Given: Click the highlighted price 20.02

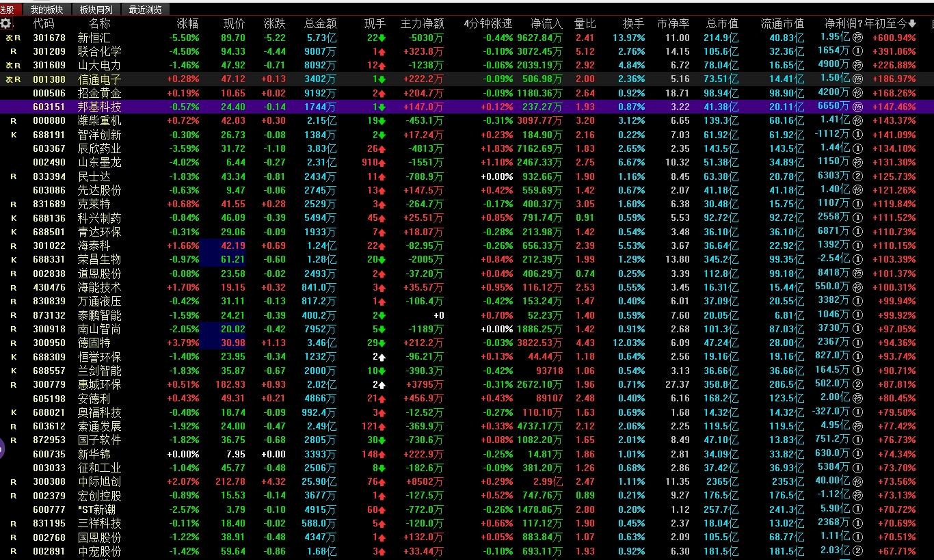Looking at the screenshot, I should point(233,330).
